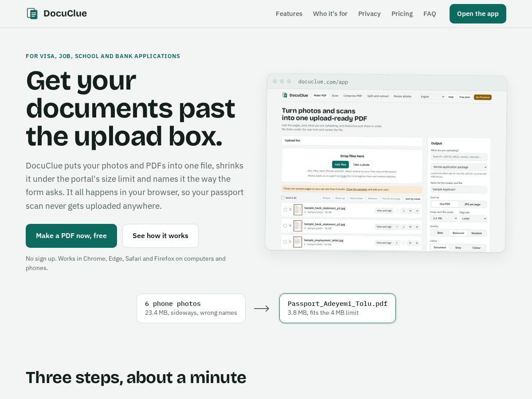Screen dimensions: 532x399
Task: Click drag handle for Sample_bank_statement_p2.jpg
Action: [290, 226]
